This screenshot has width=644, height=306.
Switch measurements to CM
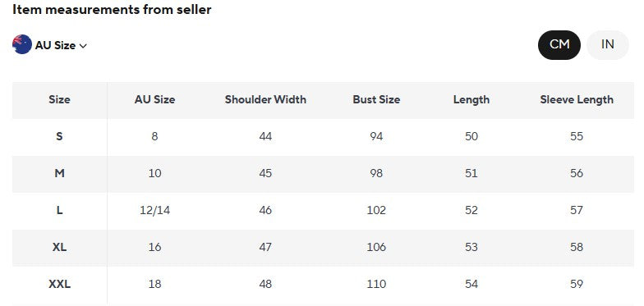tap(559, 44)
